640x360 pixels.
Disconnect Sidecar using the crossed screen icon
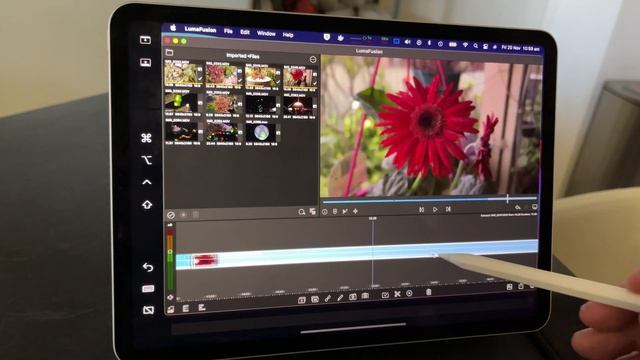tap(148, 310)
